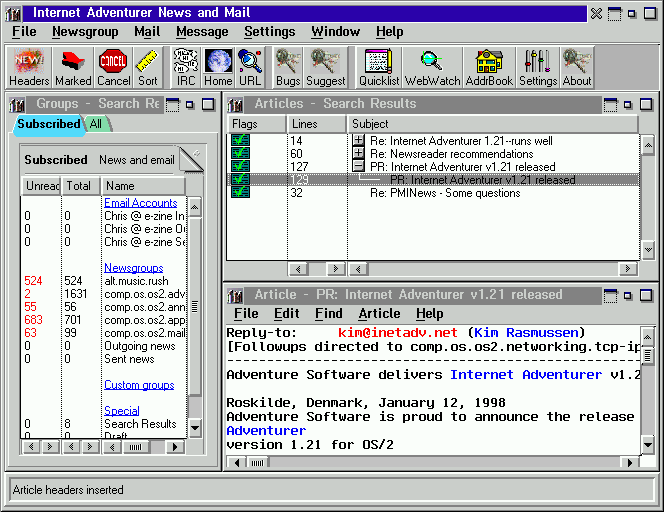
Task: Click the kim@inetadv.net email address
Action: 397,333
